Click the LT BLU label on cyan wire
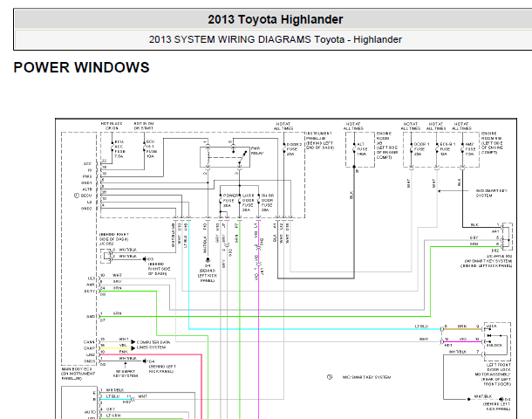Image resolution: width=532 pixels, height=419 pixels. point(421,326)
